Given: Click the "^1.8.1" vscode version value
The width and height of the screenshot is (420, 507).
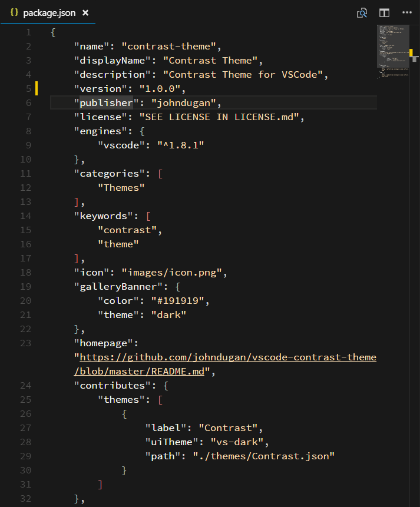Looking at the screenshot, I should (x=181, y=145).
